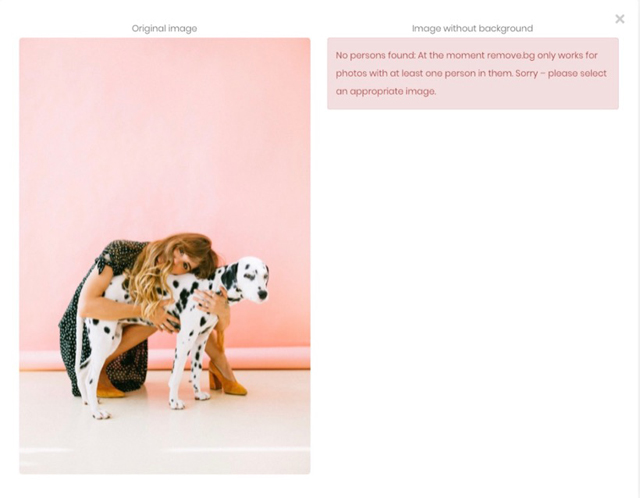This screenshot has width=640, height=498.
Task: Close the result dialog with the X icon
Action: tap(620, 19)
